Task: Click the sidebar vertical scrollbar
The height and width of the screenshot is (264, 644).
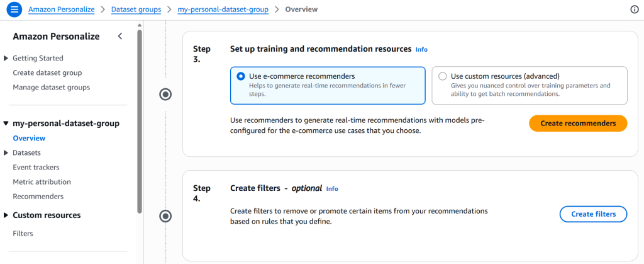Action: coord(140,122)
